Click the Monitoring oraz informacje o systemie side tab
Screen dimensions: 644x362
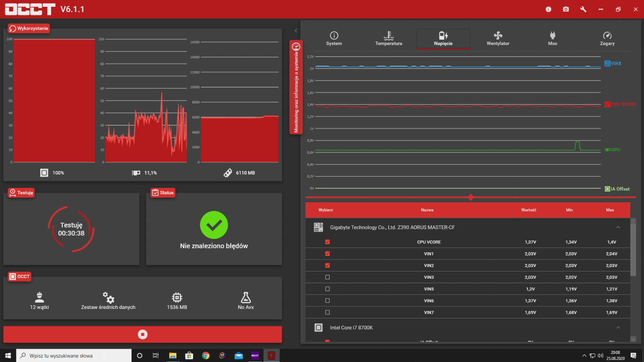point(296,87)
